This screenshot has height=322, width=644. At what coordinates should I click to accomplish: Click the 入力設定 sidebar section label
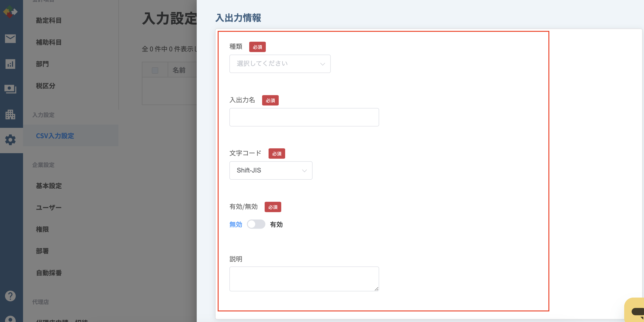point(43,115)
